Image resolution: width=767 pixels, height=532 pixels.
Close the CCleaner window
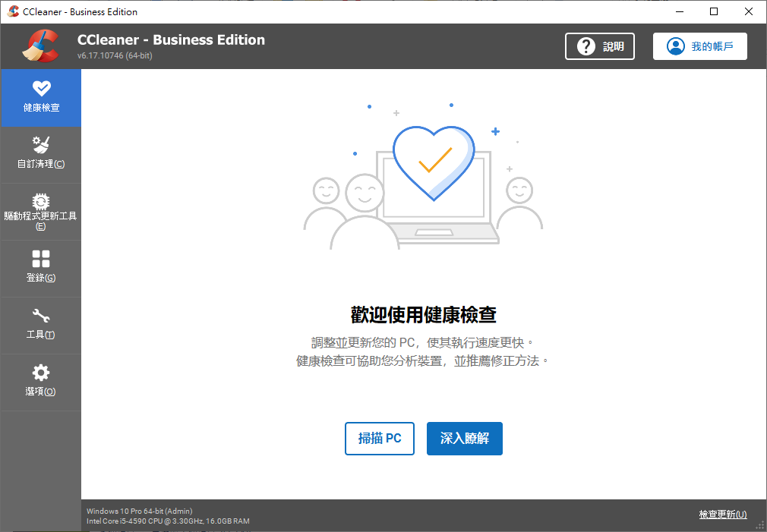(x=749, y=11)
